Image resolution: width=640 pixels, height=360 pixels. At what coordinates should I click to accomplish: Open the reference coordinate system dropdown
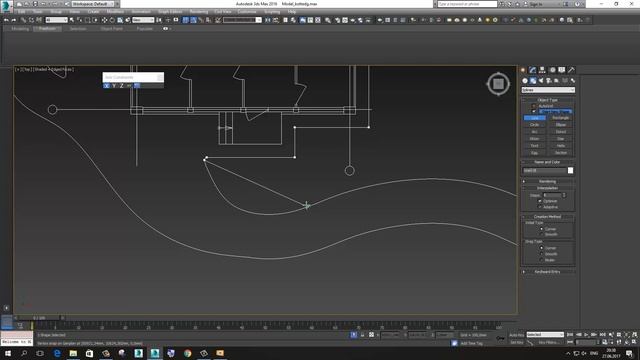click(x=143, y=20)
